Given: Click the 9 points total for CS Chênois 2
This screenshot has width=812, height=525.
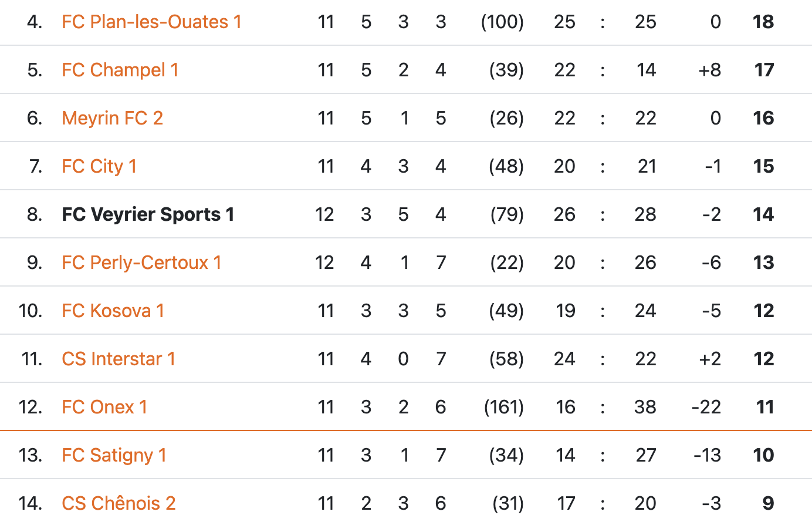Looking at the screenshot, I should 768,504.
